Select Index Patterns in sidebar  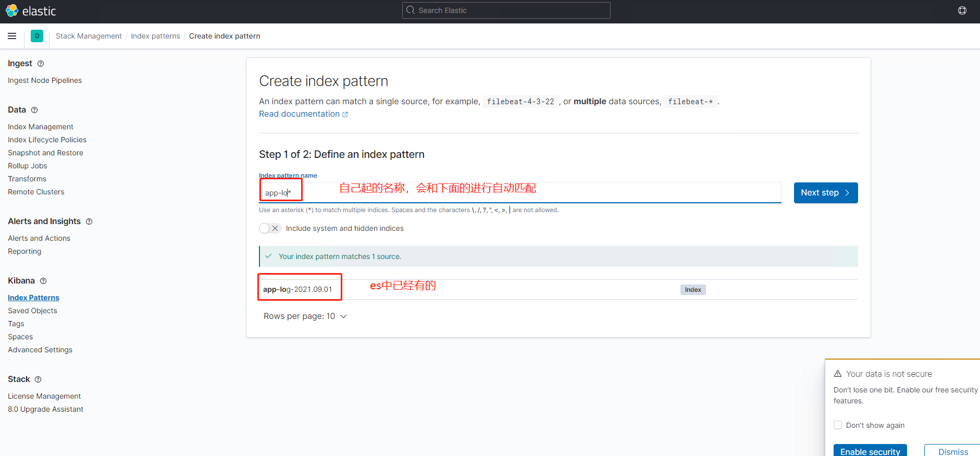tap(33, 298)
